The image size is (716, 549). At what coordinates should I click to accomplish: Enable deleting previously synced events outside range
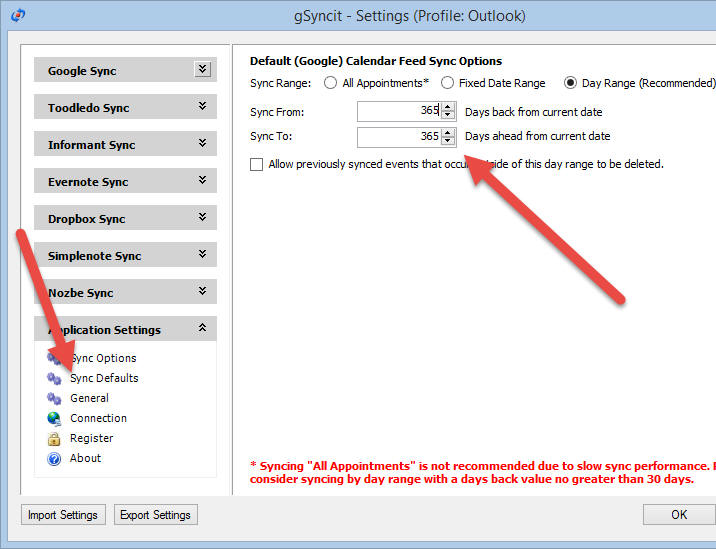(257, 164)
